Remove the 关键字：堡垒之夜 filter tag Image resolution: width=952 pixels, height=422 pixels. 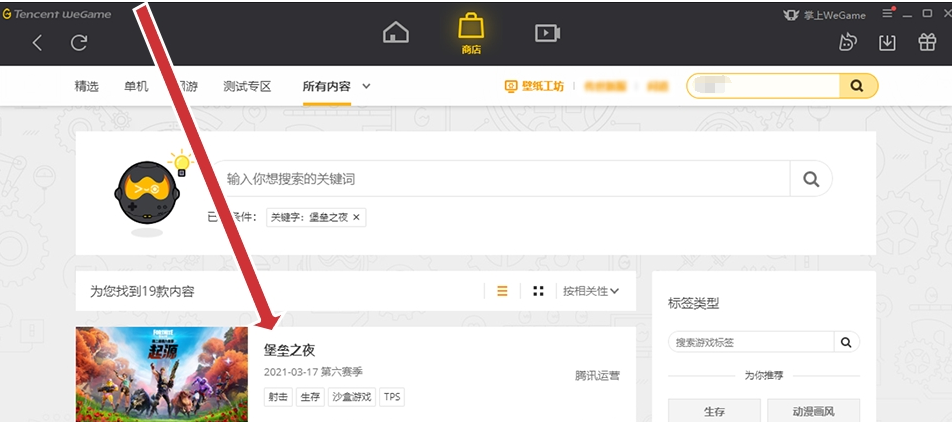pos(356,217)
